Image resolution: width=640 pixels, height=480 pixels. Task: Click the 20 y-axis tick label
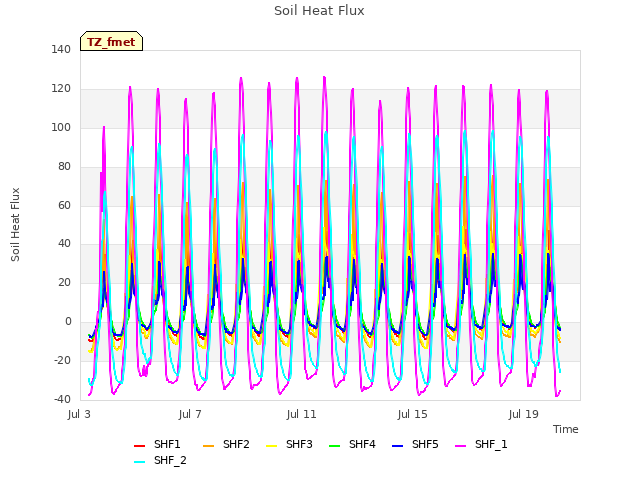64,282
